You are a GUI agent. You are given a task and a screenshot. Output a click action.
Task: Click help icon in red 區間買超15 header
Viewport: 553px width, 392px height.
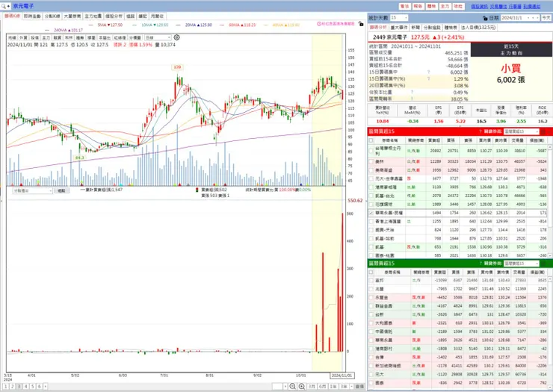[x=481, y=131]
